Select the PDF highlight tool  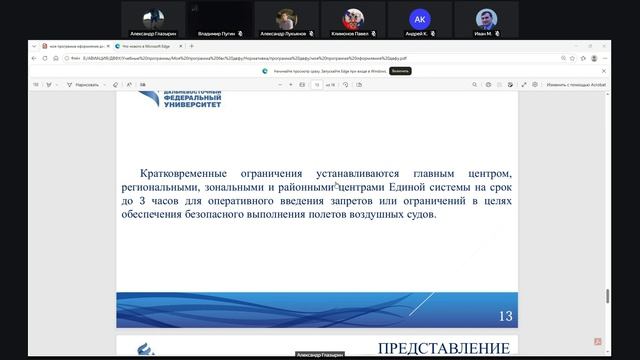tap(49, 85)
